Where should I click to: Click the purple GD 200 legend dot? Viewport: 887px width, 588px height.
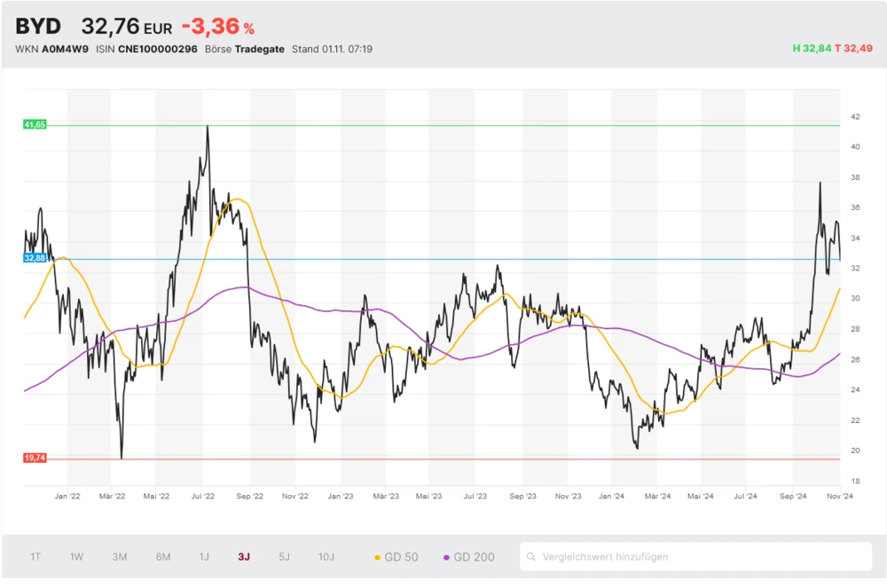point(446,558)
